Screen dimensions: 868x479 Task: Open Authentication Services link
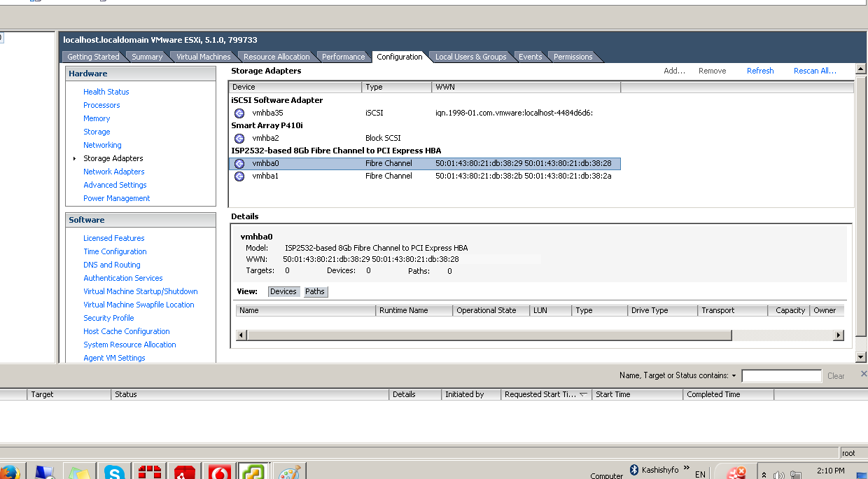(x=122, y=278)
